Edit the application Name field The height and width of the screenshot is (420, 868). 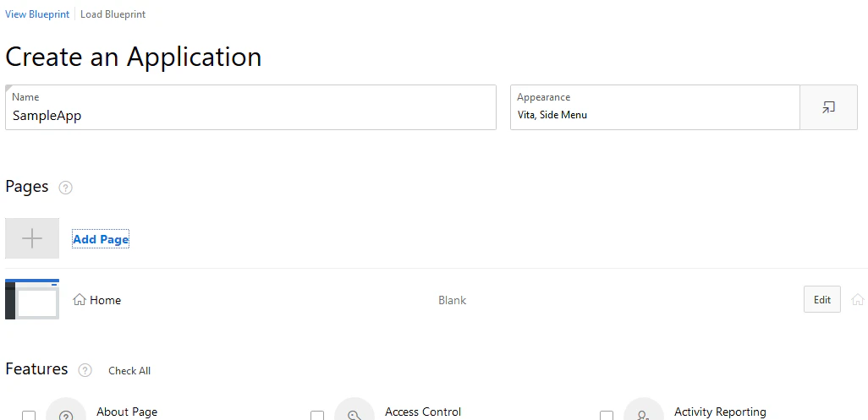[250, 107]
